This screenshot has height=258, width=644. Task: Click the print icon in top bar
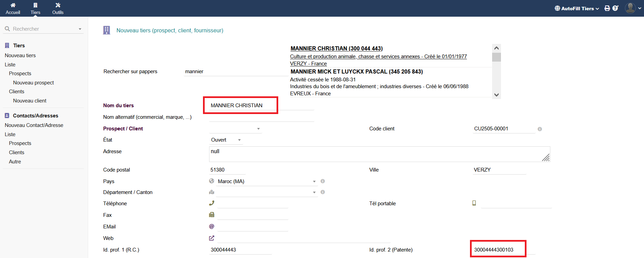pyautogui.click(x=607, y=8)
